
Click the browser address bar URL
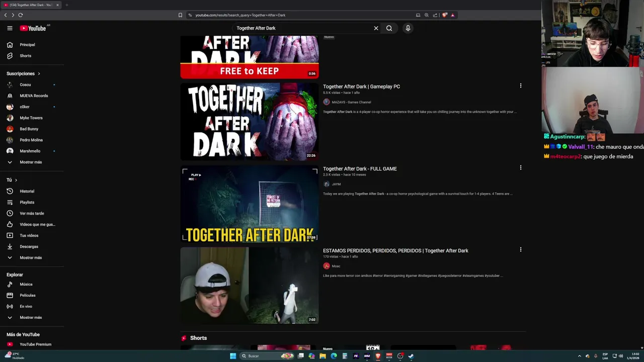240,15
